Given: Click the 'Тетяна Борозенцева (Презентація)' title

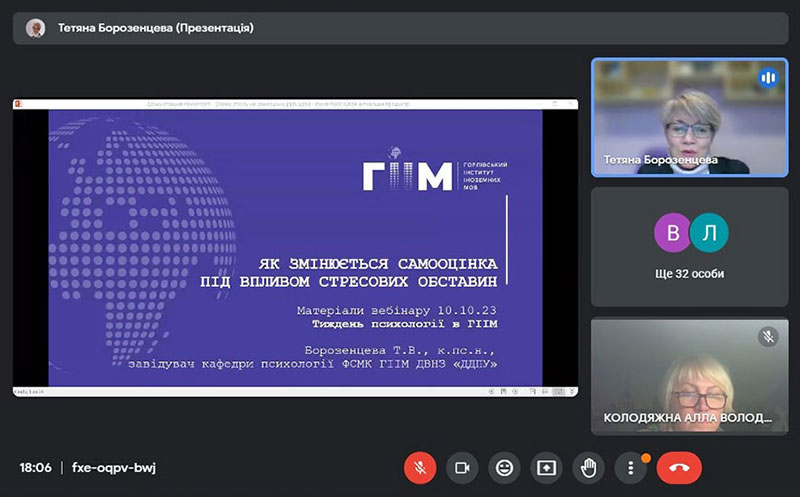Looking at the screenshot, I should pos(156,28).
